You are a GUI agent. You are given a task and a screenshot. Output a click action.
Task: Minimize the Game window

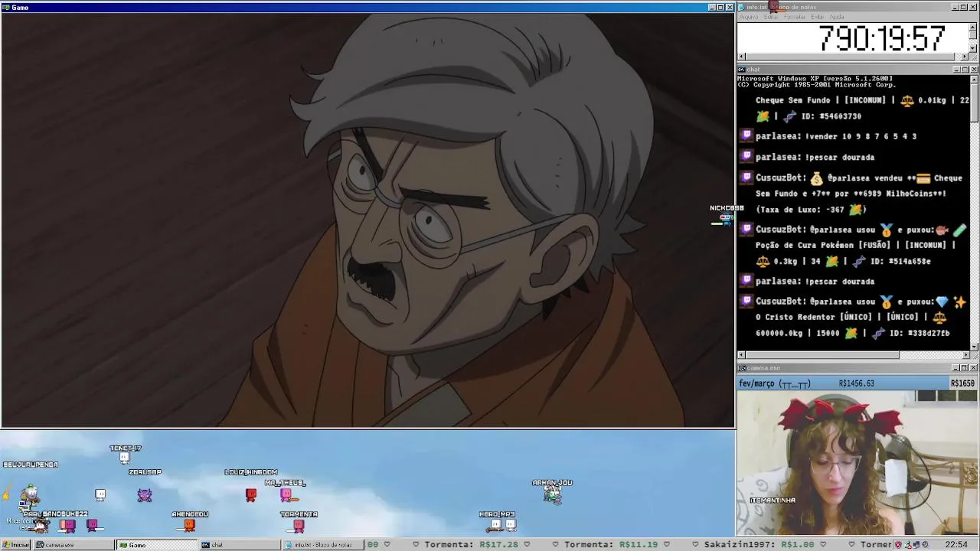pos(711,8)
